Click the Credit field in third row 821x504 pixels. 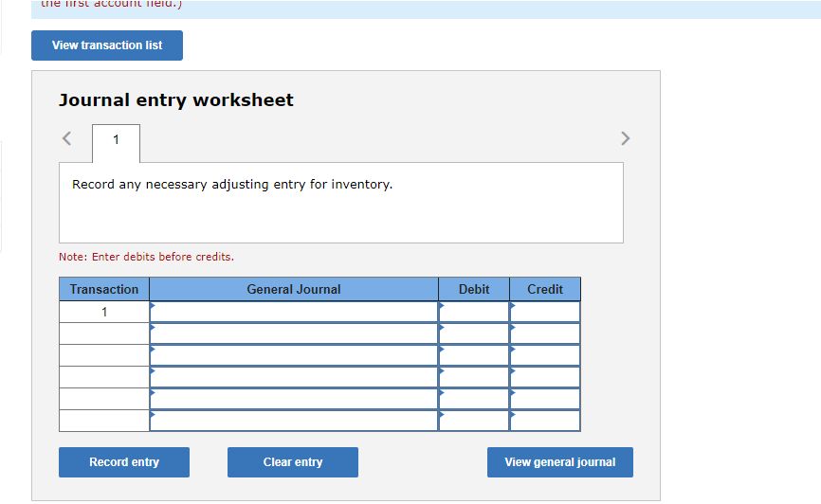(545, 356)
